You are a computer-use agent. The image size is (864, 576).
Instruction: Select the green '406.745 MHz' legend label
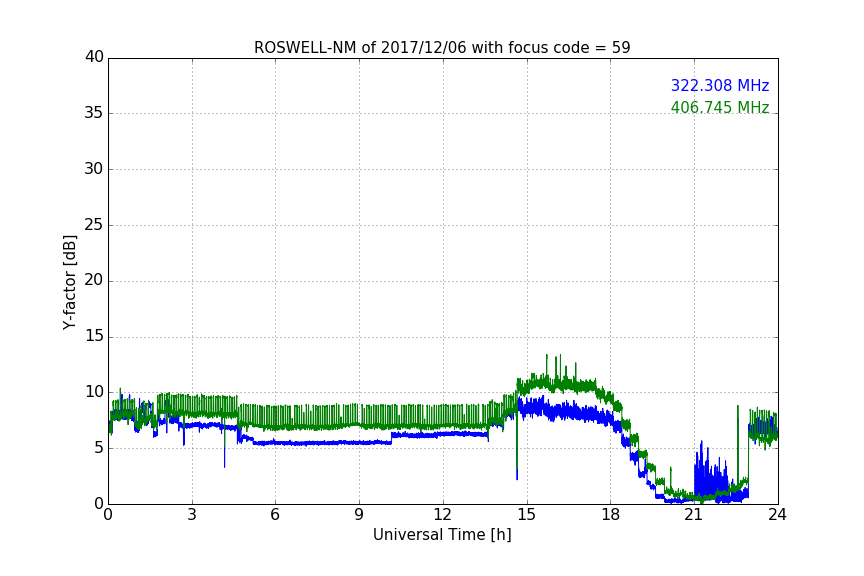click(x=720, y=107)
